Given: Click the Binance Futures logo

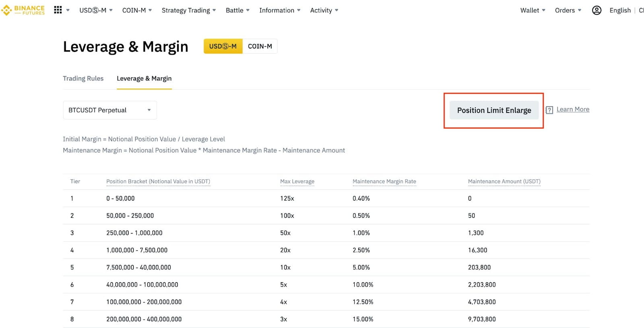Looking at the screenshot, I should point(23,10).
